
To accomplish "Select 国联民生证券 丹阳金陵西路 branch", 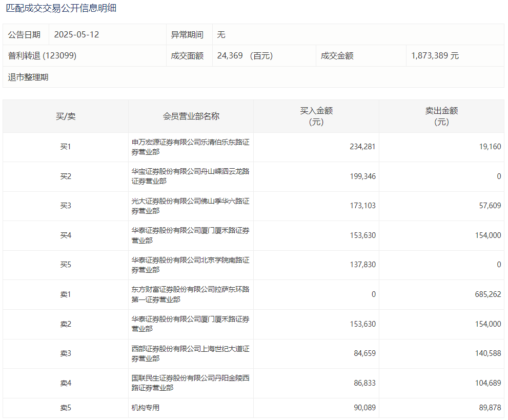I will [190, 383].
